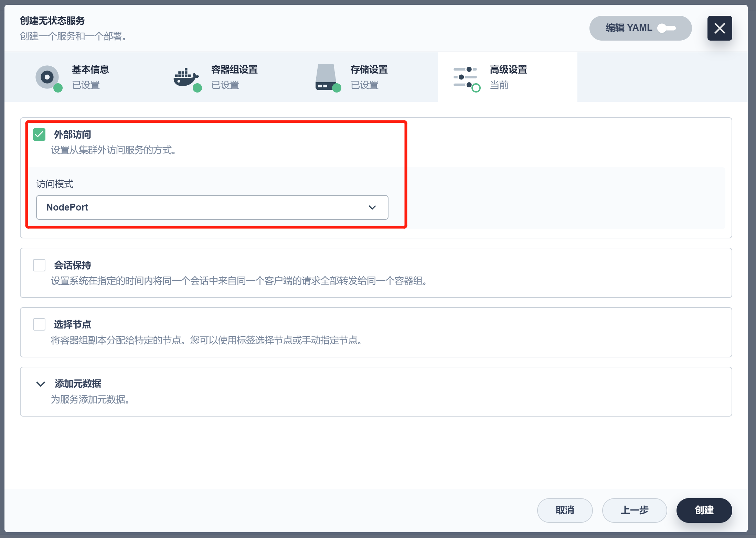The height and width of the screenshot is (538, 756).
Task: Go to the 存储设置 step tab
Action: pos(369,70)
